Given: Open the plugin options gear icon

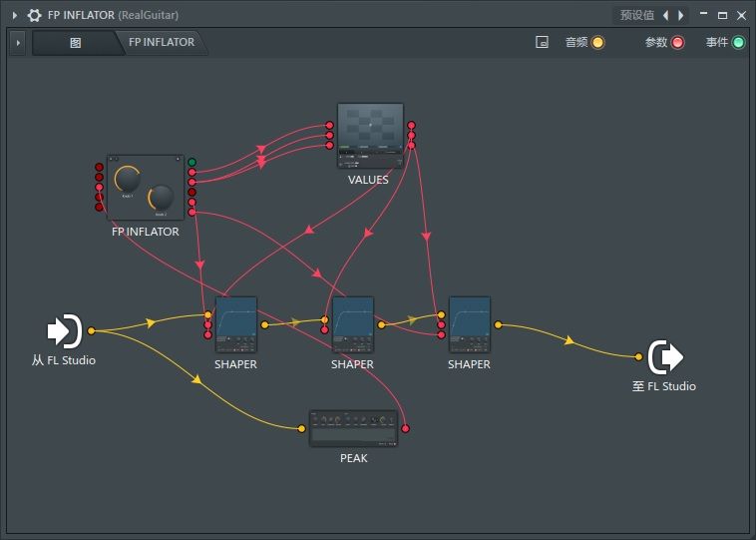Looking at the screenshot, I should pyautogui.click(x=34, y=15).
